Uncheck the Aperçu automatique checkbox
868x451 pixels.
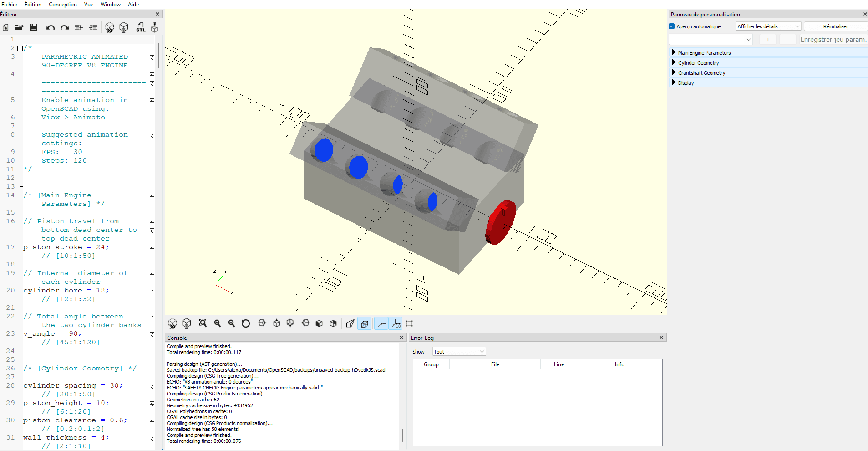(672, 26)
